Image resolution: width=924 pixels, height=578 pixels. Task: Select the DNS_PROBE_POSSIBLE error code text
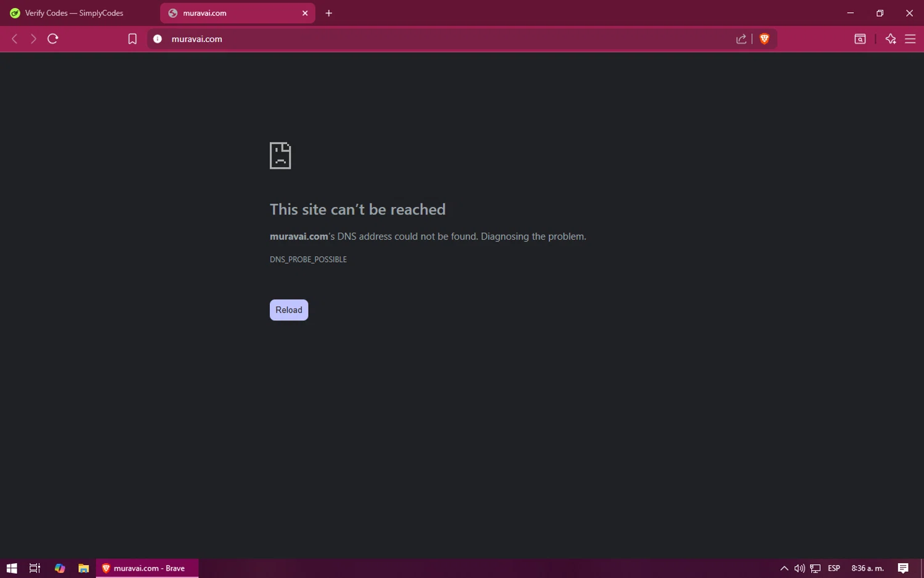pyautogui.click(x=308, y=259)
